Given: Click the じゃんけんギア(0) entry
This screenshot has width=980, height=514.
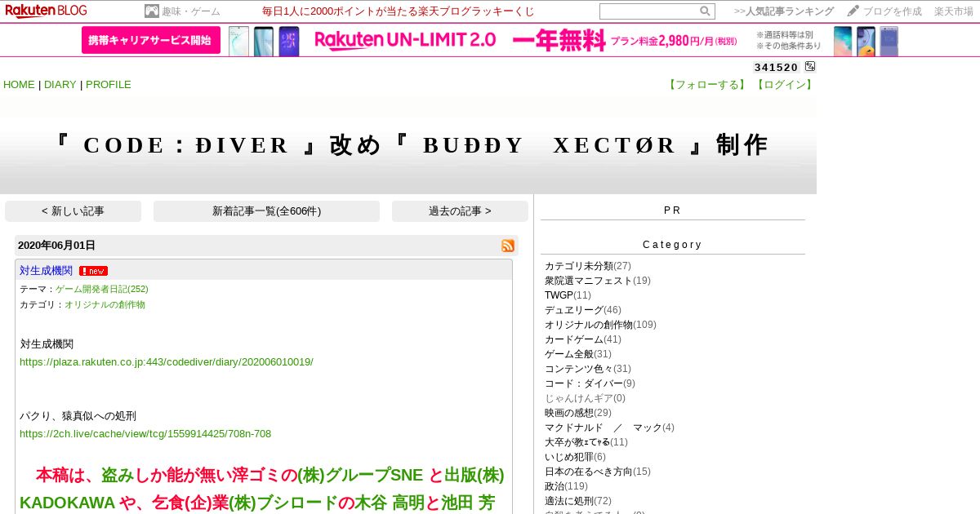Looking at the screenshot, I should point(585,398).
